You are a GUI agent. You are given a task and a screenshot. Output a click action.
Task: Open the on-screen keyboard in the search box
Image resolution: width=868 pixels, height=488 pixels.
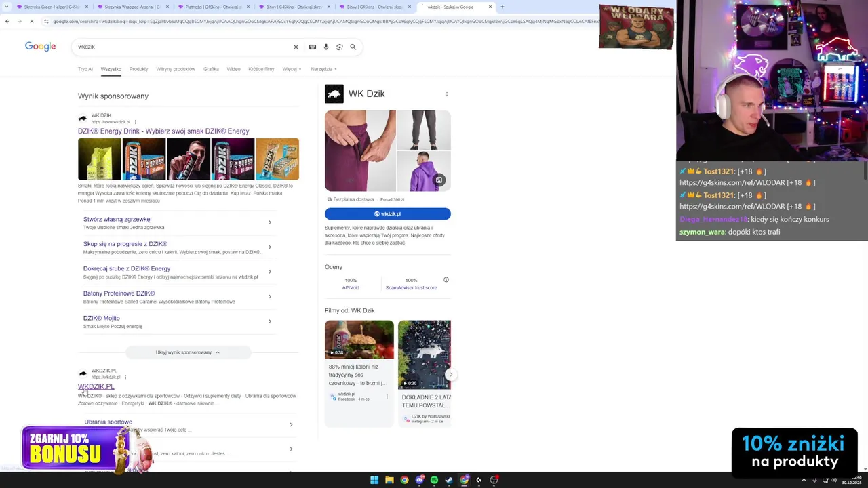(313, 47)
